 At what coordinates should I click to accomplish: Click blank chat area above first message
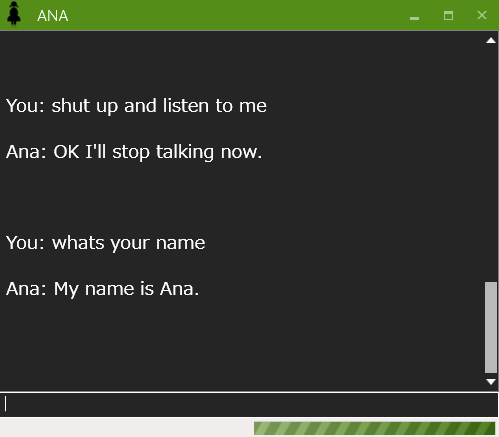(x=233, y=63)
